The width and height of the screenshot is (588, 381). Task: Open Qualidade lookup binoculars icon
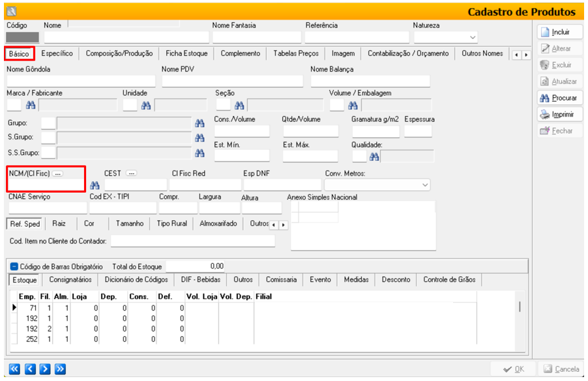tap(374, 156)
